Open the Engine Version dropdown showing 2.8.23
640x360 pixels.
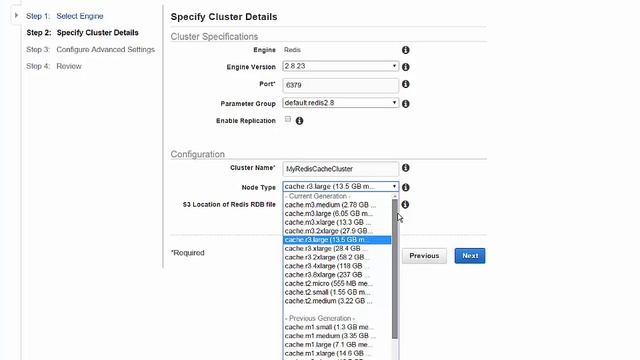(x=340, y=66)
